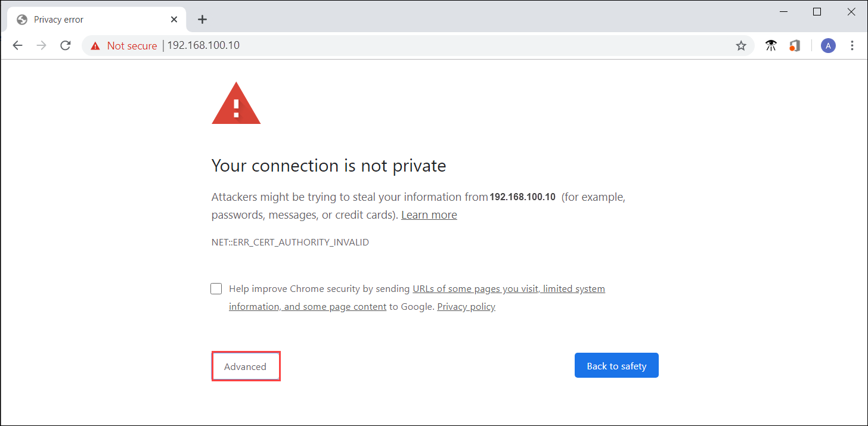Close the Privacy error tab
Viewport: 868px width, 426px height.
(x=173, y=19)
